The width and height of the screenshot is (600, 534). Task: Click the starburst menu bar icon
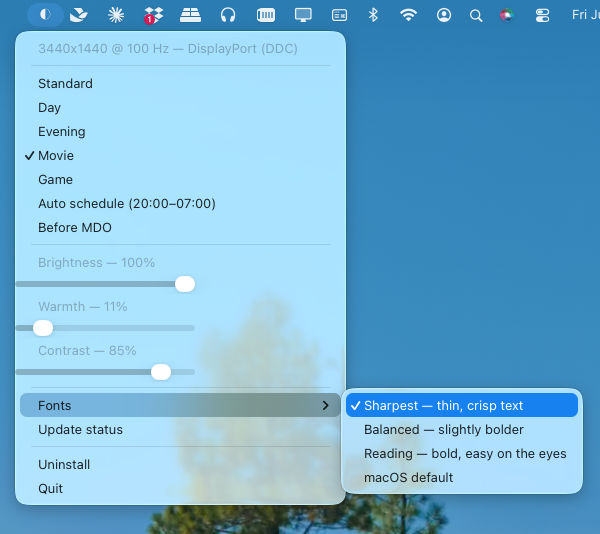[x=116, y=15]
